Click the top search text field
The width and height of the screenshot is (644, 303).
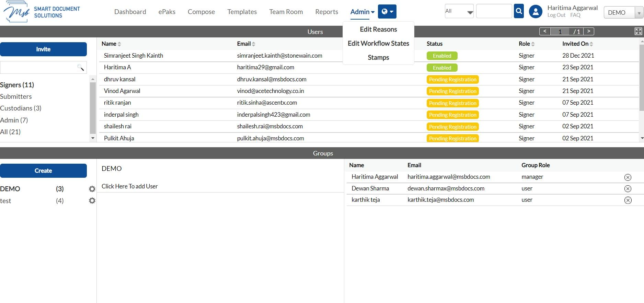point(494,11)
